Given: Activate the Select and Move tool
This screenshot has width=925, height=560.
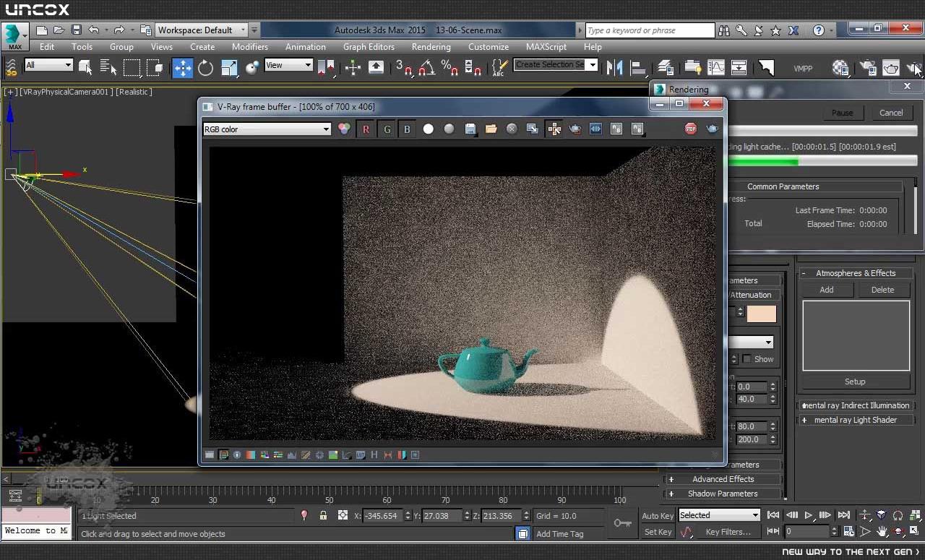Looking at the screenshot, I should [x=182, y=67].
